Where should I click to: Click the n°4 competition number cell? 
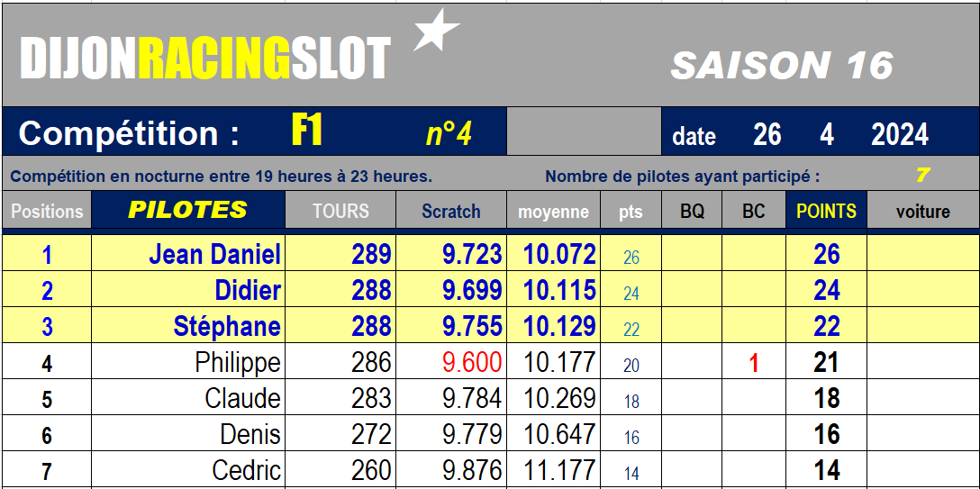coord(449,133)
